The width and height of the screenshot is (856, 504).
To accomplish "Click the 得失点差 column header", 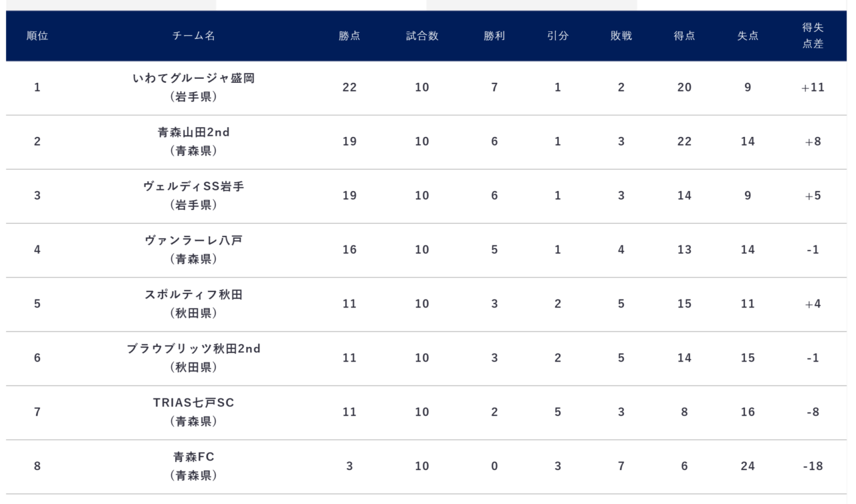I will coord(813,36).
